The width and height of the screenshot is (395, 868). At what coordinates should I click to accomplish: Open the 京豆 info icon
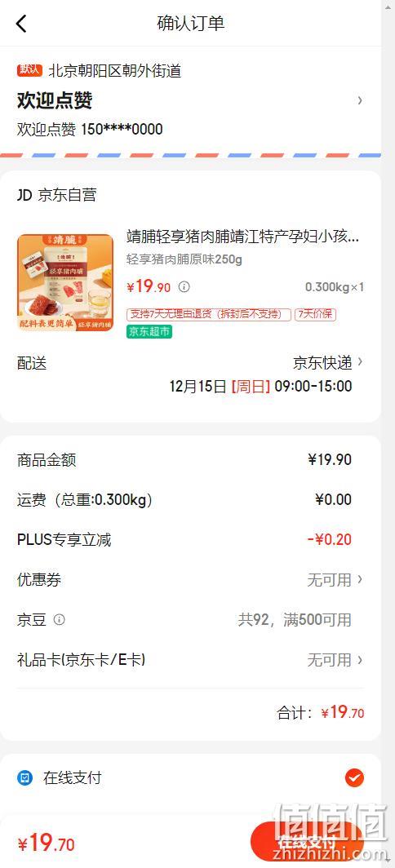pos(60,619)
